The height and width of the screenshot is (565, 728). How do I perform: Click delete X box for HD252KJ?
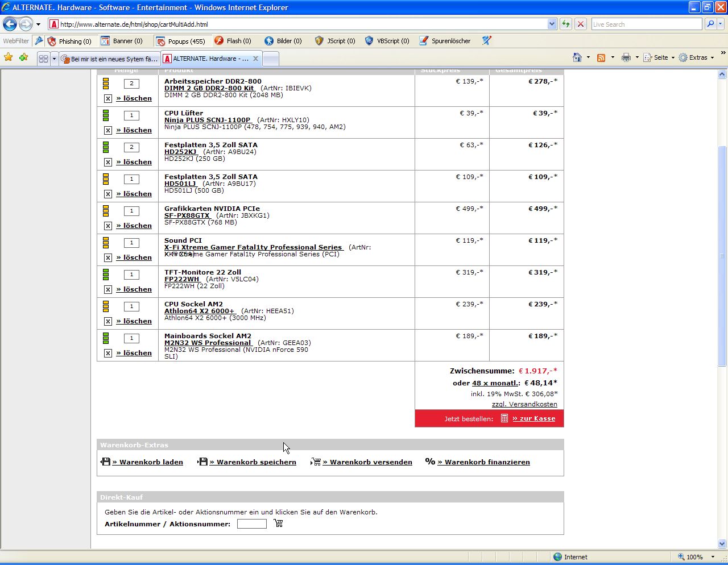coord(108,162)
